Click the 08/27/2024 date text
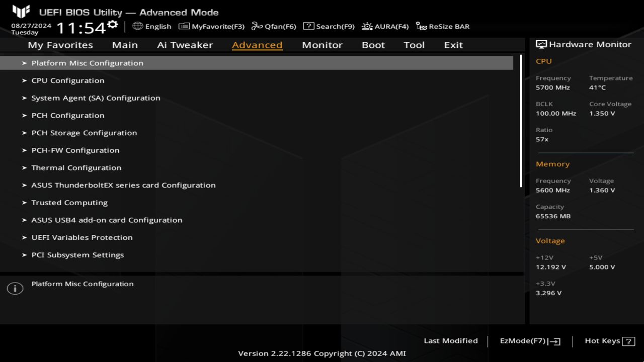This screenshot has width=644, height=362. point(31,25)
